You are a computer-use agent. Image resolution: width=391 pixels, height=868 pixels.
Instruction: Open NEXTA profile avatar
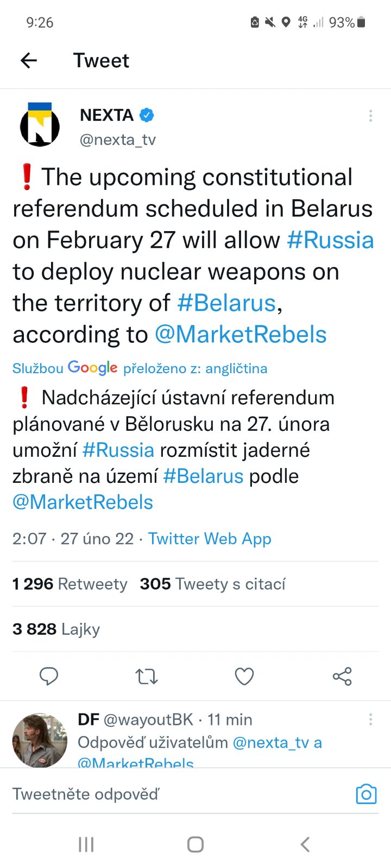point(40,125)
